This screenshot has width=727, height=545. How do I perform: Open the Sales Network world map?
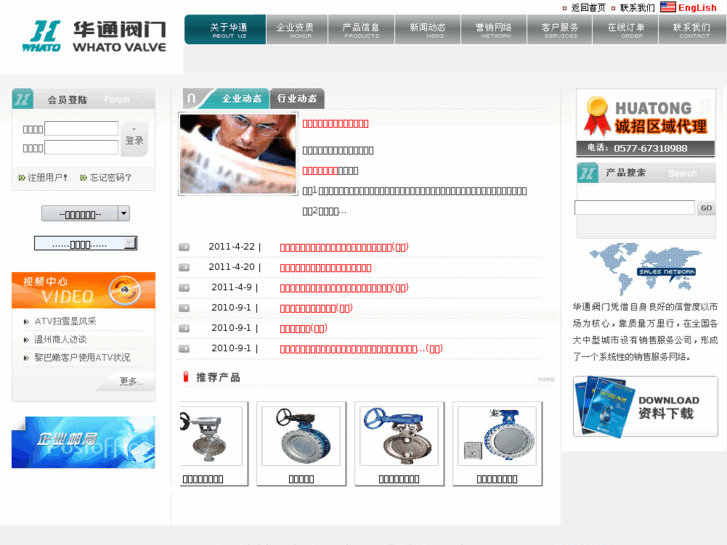click(645, 269)
